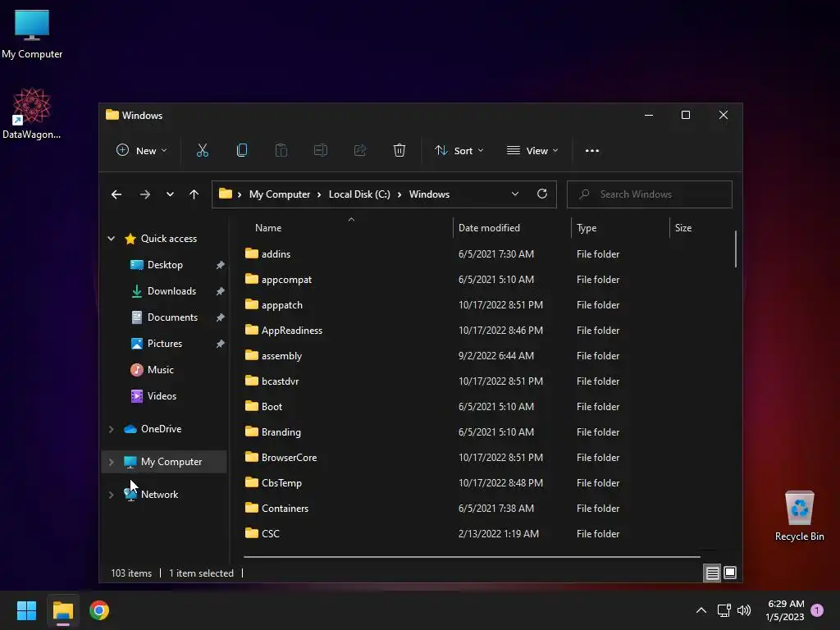This screenshot has height=630, width=840.
Task: Open the See more three-dots menu
Action: click(592, 151)
